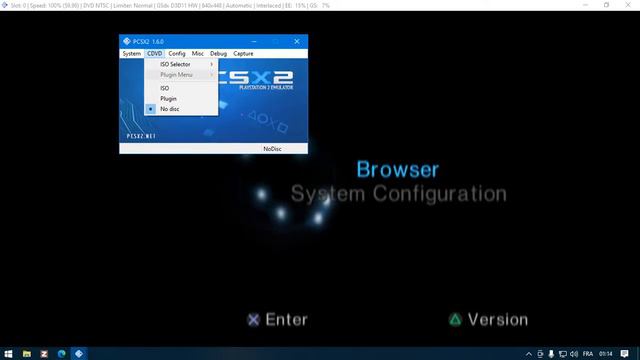Open File Explorer from taskbar
This screenshot has width=640, height=360.
[x=27, y=354]
